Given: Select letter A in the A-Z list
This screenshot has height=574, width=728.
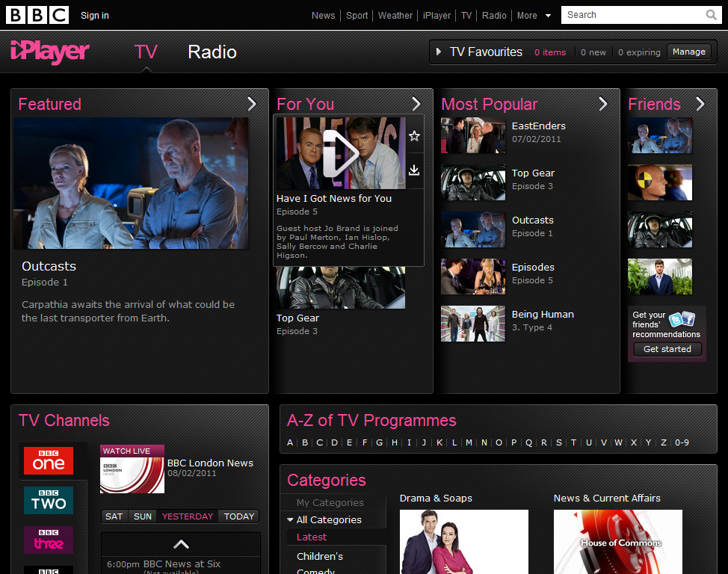Looking at the screenshot, I should click(290, 442).
